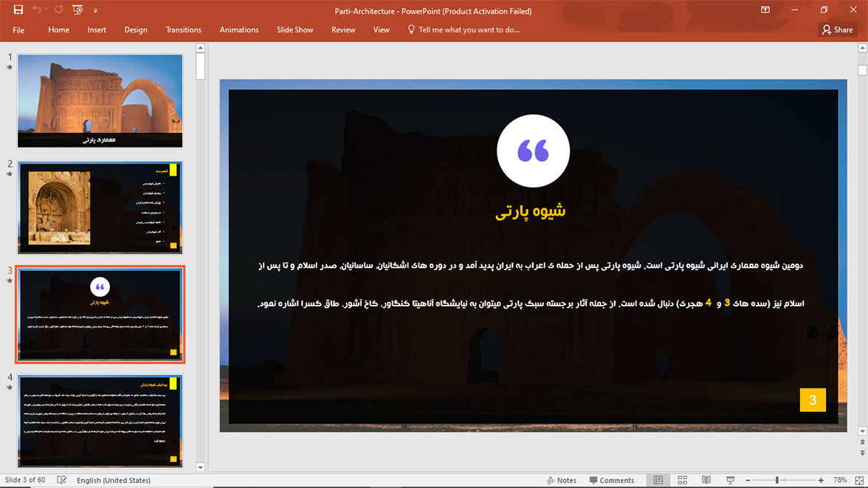The height and width of the screenshot is (488, 868).
Task: Click the yellow slide number 3 box
Action: [x=813, y=400]
